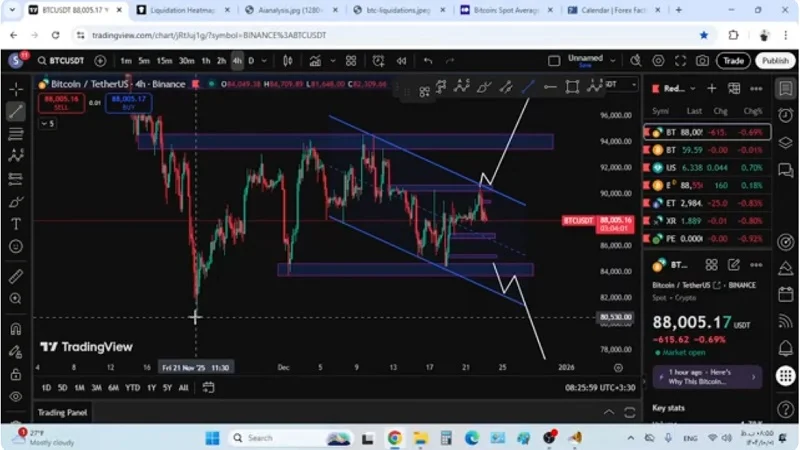Viewport: 800px width, 450px height.
Task: Open chart settings gear icon
Action: click(x=658, y=61)
